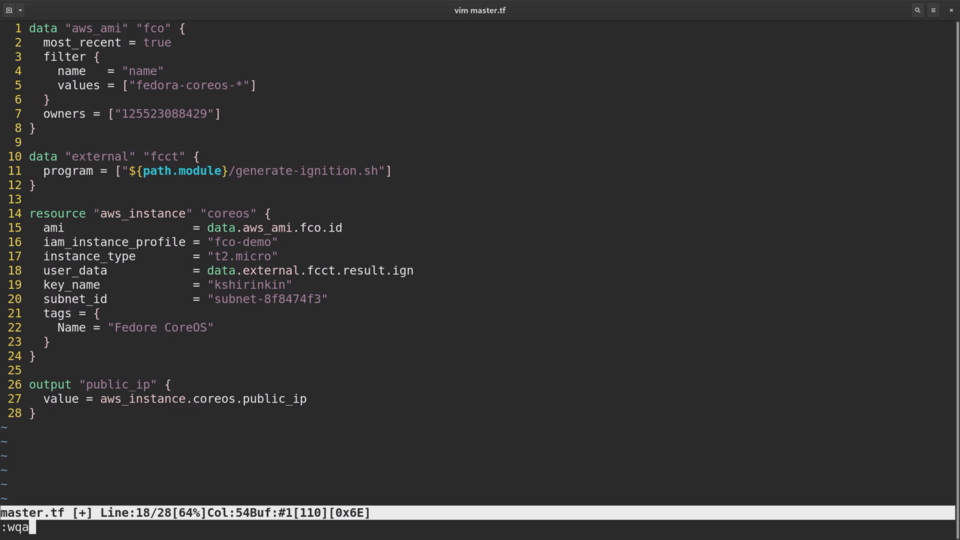Click line number 13 in the gutter
This screenshot has width=960, height=540.
click(15, 200)
